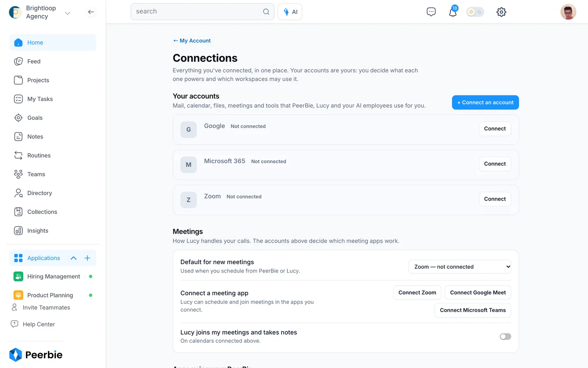Open Help Center in sidebar
588x368 pixels.
(x=33, y=324)
